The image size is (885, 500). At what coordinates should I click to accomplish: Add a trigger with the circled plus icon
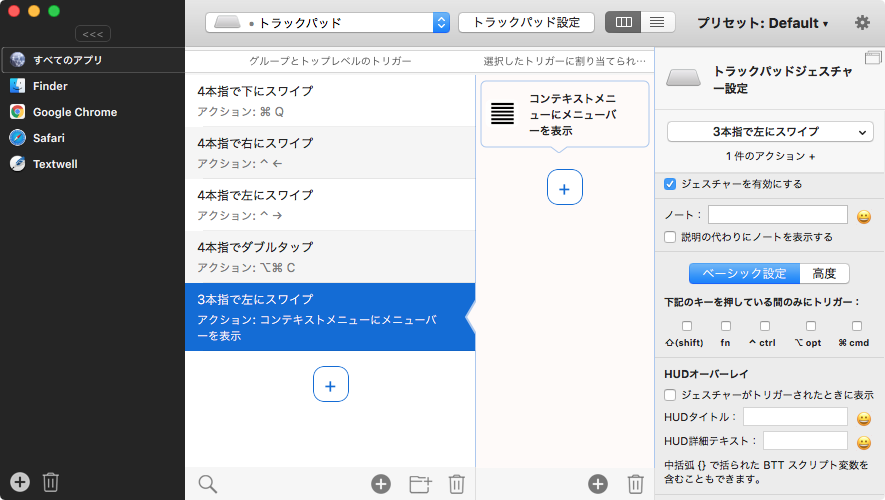pyautogui.click(x=381, y=484)
